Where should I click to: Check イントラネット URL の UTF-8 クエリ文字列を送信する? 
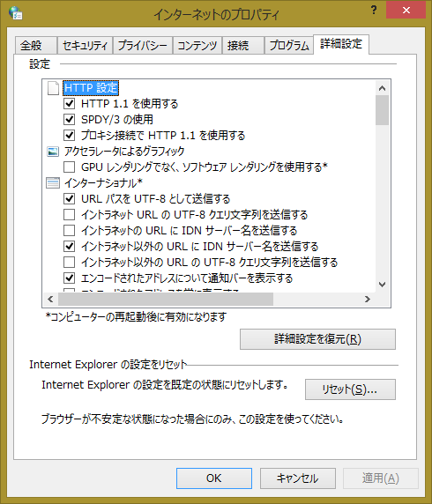69,215
